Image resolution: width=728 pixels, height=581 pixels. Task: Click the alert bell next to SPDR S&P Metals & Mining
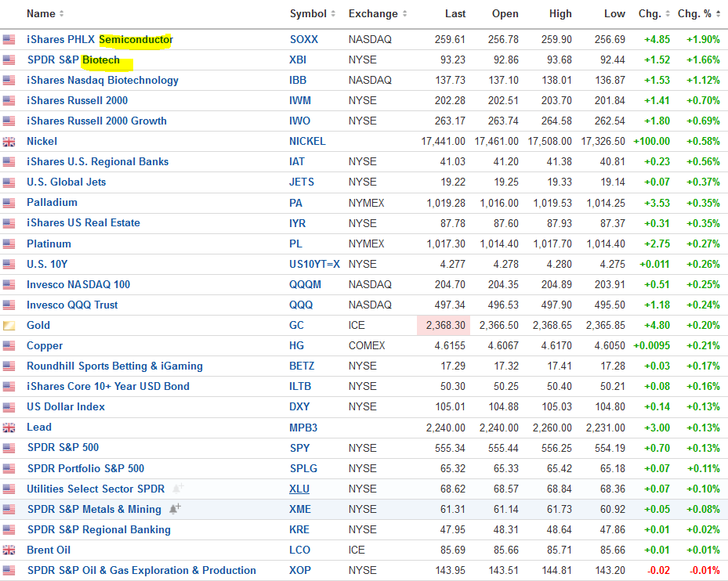175,509
